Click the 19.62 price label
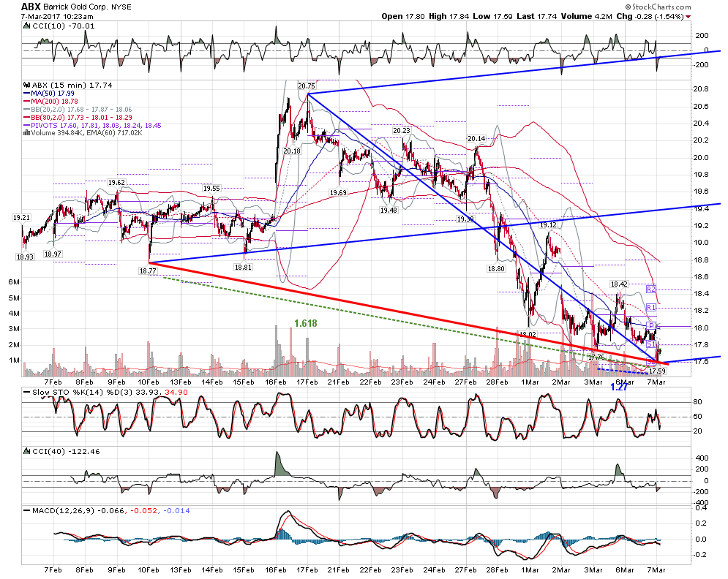This screenshot has width=728, height=579. coord(116,182)
